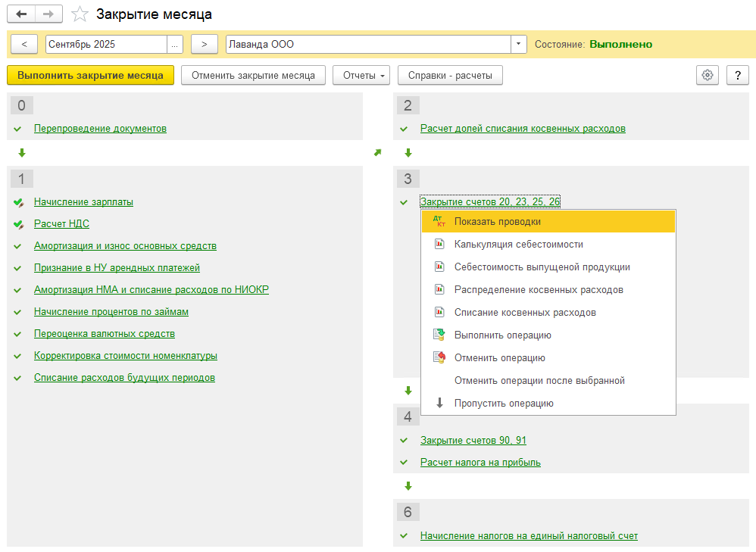The image size is (756, 552).
Task: Switch to the next month period
Action: [x=204, y=45]
